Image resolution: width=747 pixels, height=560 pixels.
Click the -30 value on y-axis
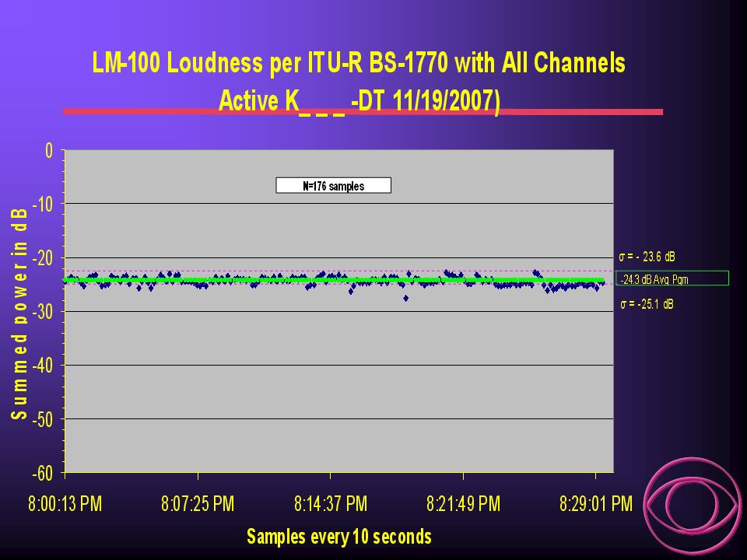(x=43, y=312)
